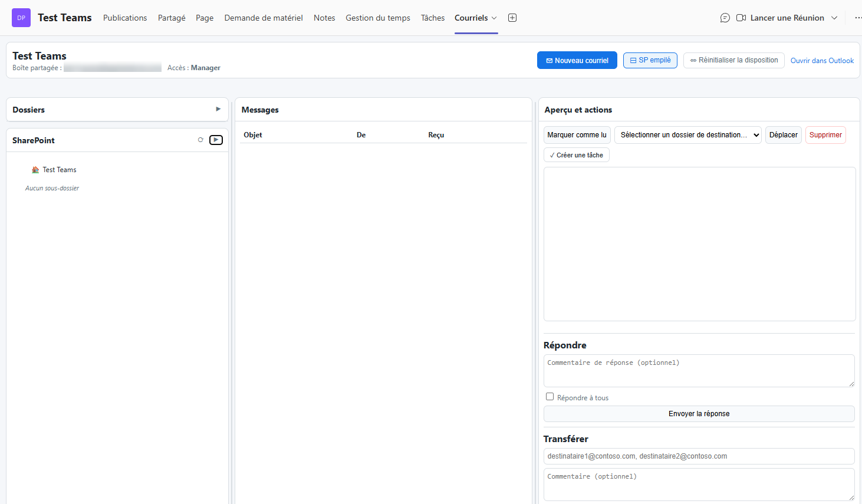
Task: Click Réinitialiser la disposition button
Action: (734, 60)
